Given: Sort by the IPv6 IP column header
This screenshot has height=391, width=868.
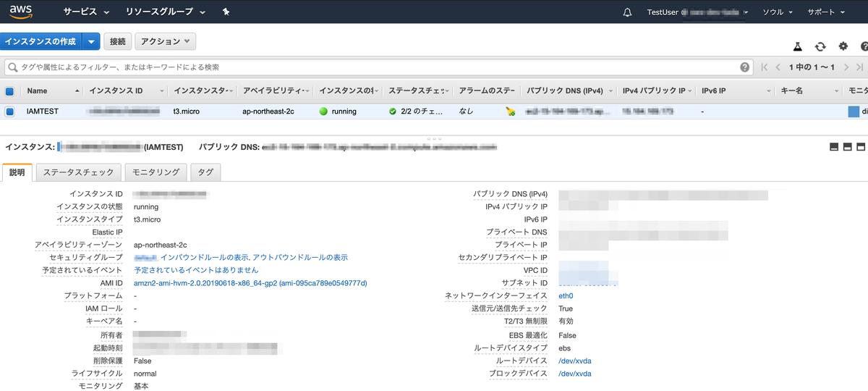Looking at the screenshot, I should pyautogui.click(x=714, y=91).
